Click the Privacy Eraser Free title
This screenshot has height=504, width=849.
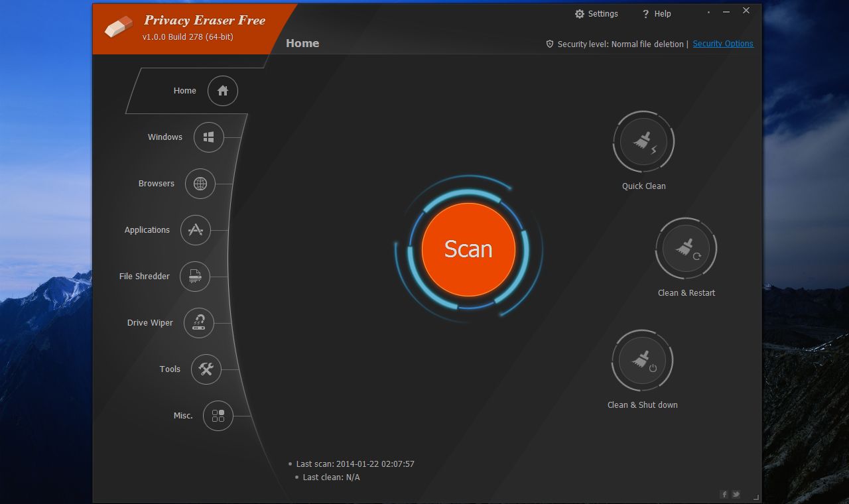tap(204, 21)
